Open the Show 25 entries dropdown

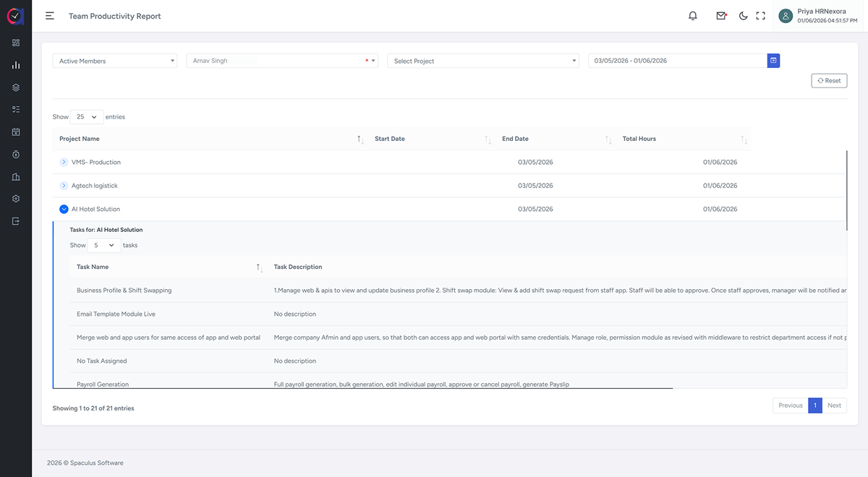point(87,116)
